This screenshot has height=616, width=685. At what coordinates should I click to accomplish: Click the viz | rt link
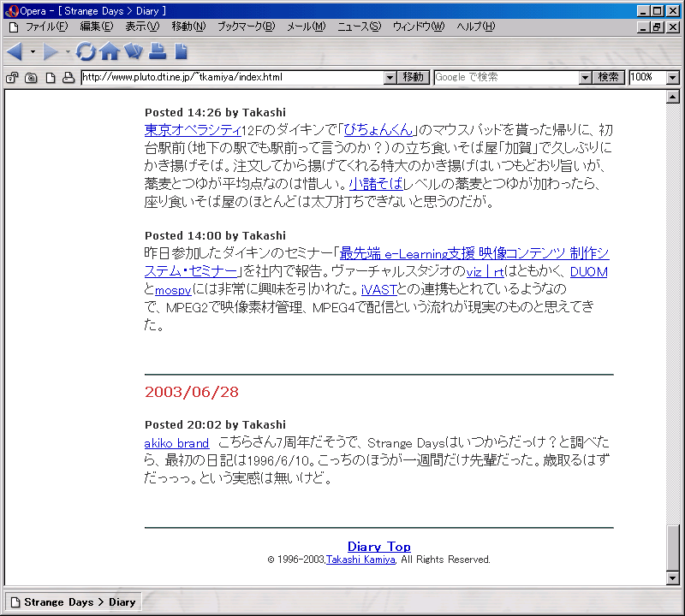(x=485, y=272)
